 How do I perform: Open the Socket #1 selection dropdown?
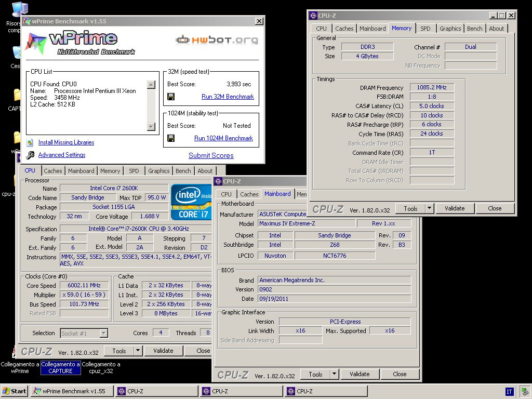tap(104, 333)
